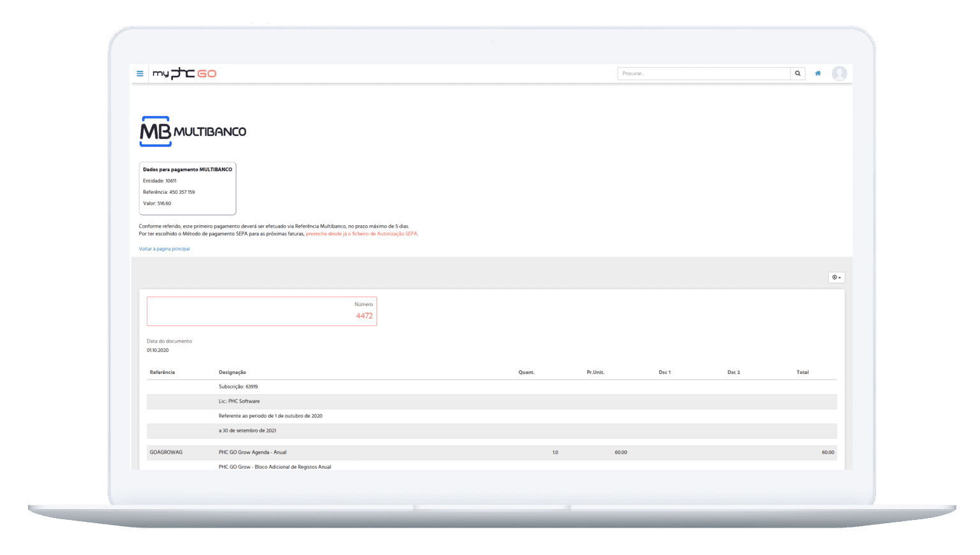Focus the Procurar search field
Screen dimensions: 980x555
[x=704, y=73]
